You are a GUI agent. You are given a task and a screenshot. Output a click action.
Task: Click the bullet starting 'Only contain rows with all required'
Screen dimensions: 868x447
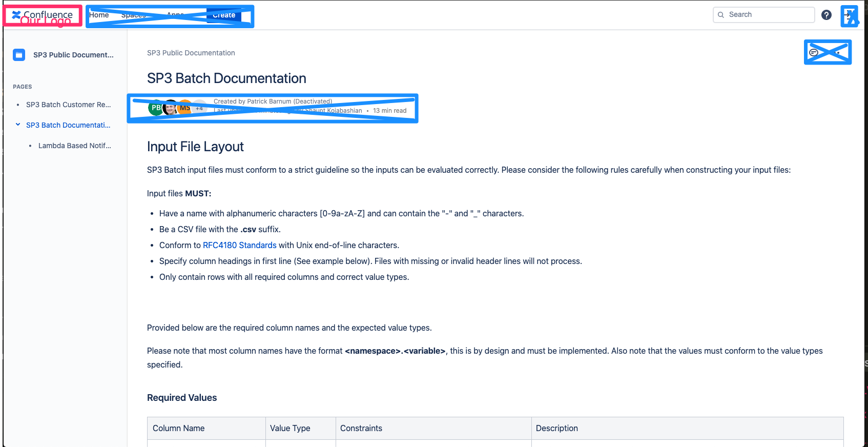[284, 277]
